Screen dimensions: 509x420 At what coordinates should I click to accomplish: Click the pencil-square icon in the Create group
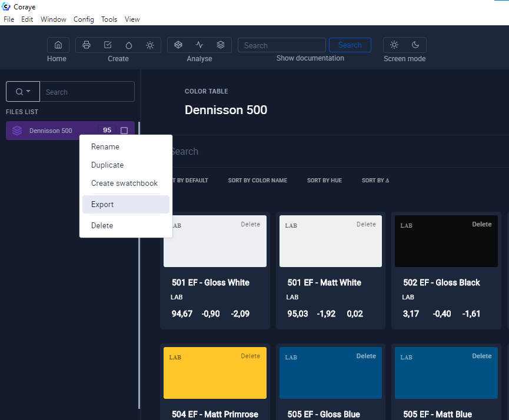108,45
